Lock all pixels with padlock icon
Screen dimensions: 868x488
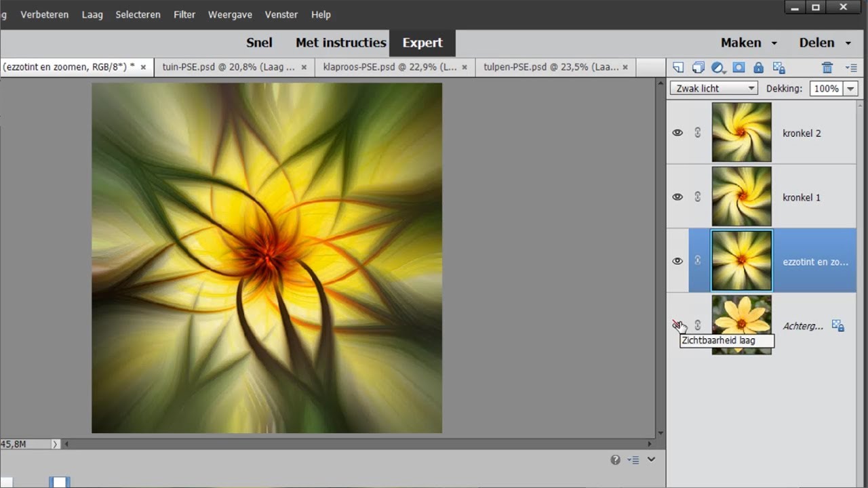(758, 67)
